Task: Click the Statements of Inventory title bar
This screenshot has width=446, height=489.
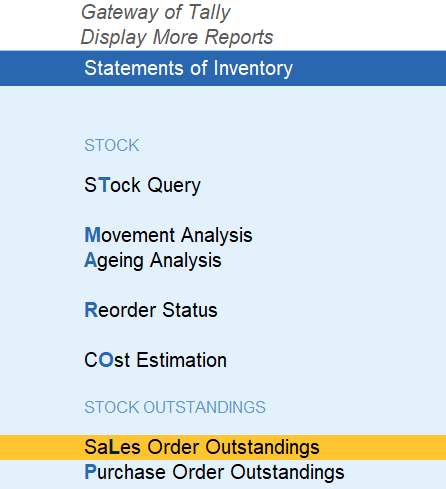Action: (223, 68)
